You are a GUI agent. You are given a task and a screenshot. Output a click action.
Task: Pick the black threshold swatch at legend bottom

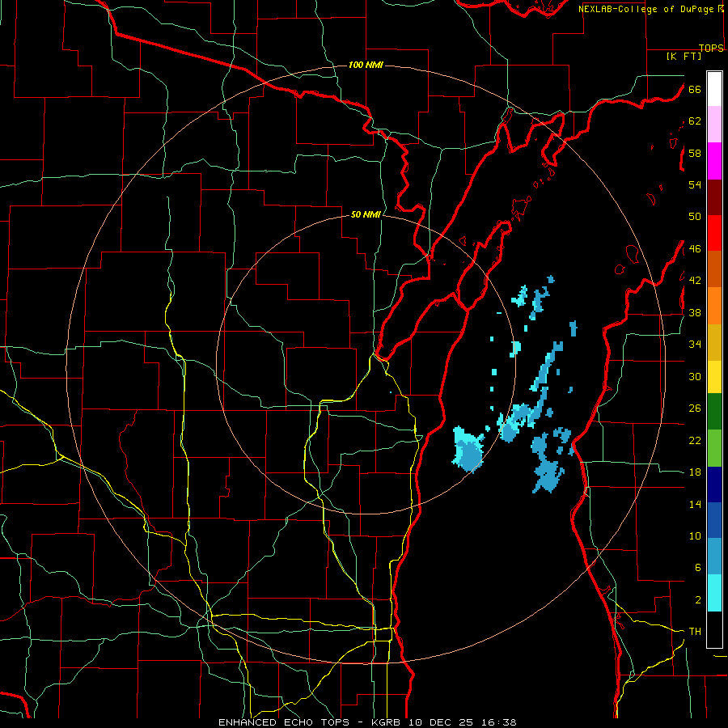click(714, 629)
